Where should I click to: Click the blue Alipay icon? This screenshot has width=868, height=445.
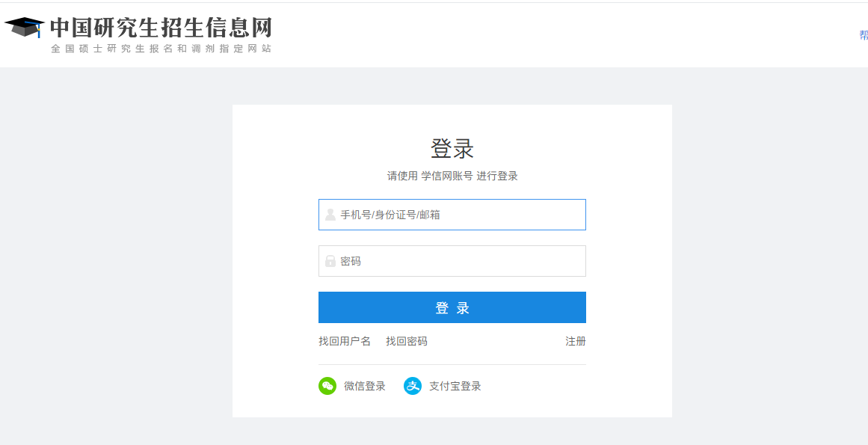pos(413,386)
